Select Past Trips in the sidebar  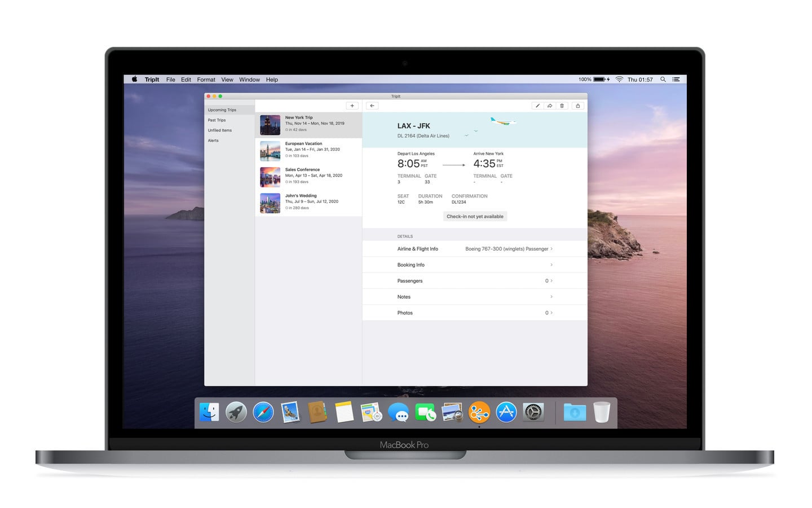(x=217, y=120)
